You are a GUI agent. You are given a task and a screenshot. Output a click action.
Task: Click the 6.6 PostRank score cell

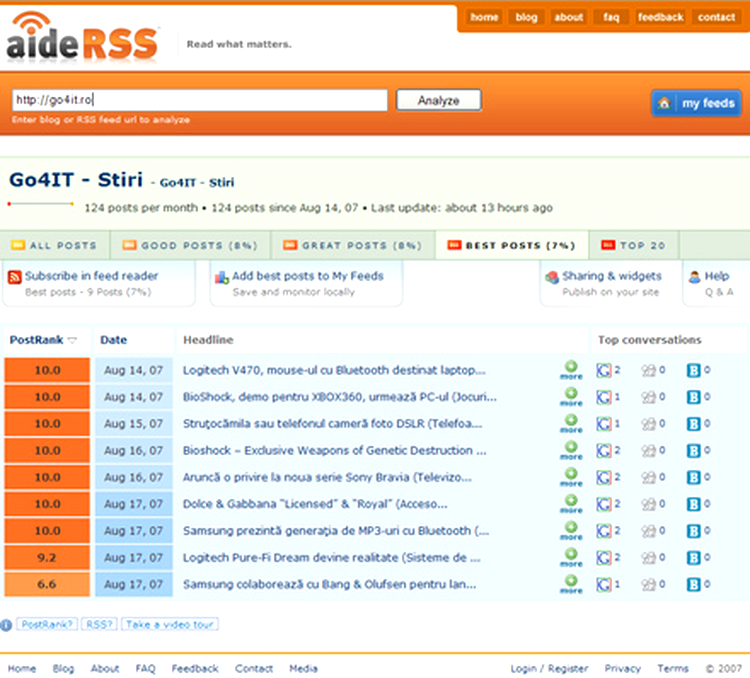coord(47,584)
